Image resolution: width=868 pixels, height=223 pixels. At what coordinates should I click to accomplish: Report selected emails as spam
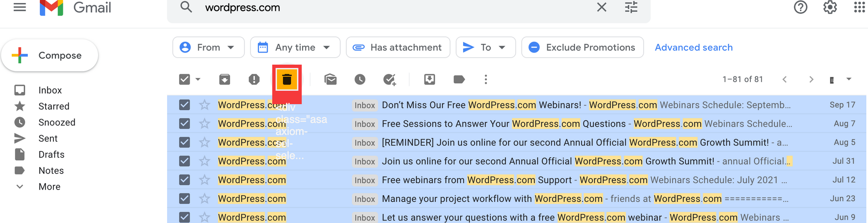[x=254, y=79]
